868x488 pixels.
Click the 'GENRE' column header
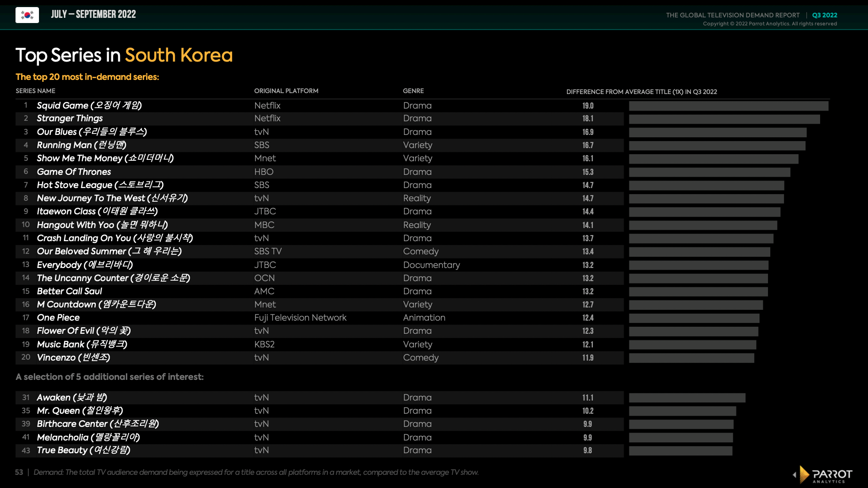[413, 91]
